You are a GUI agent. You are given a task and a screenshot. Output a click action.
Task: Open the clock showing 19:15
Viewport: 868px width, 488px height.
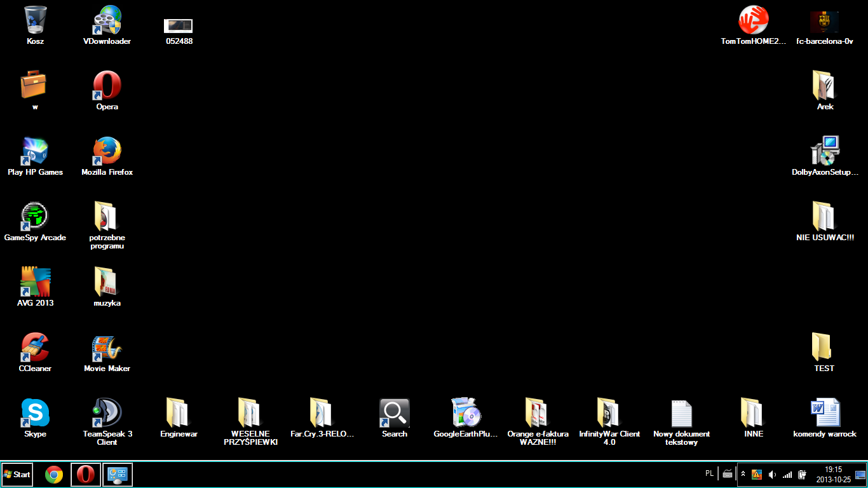833,474
